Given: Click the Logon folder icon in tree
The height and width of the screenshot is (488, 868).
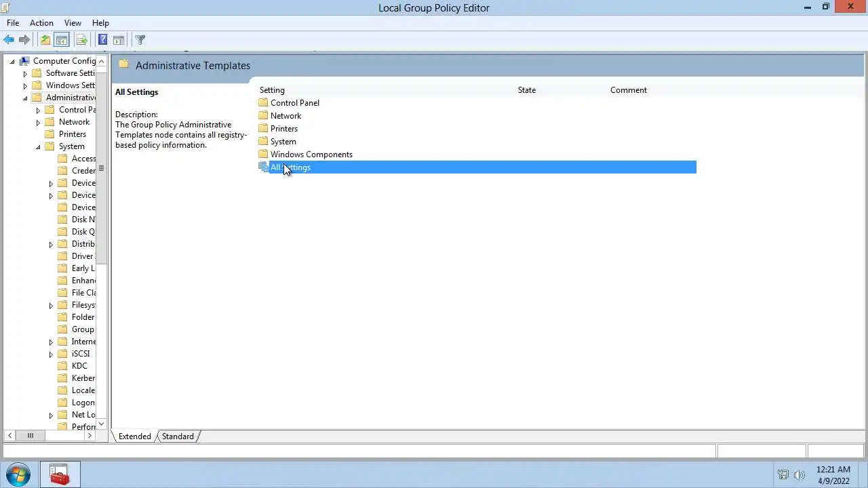Looking at the screenshot, I should (x=63, y=403).
